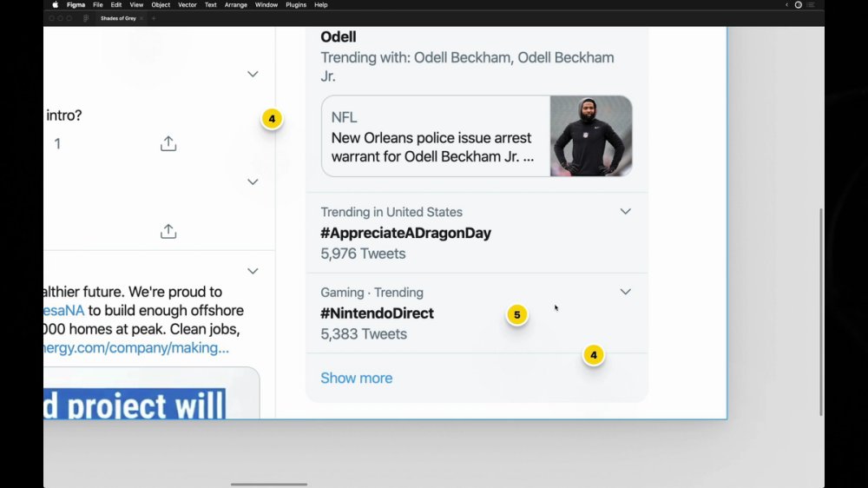Viewport: 868px width, 488px height.
Task: Click the Show more link
Action: (x=357, y=378)
